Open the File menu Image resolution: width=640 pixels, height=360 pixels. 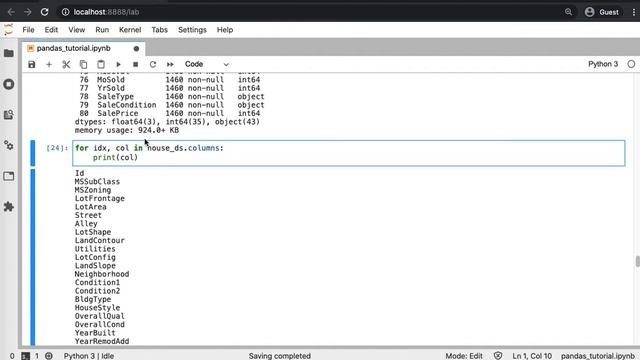[28, 30]
